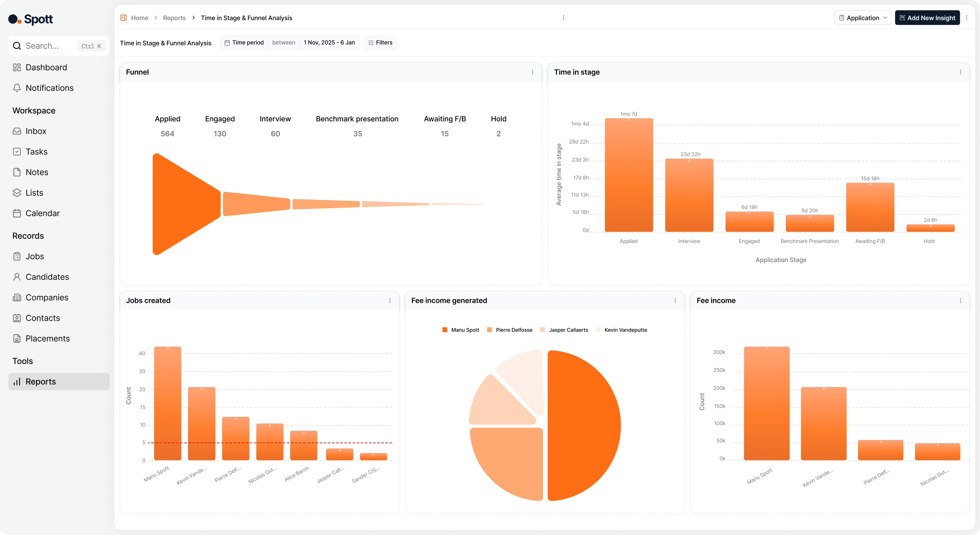This screenshot has width=980, height=535.
Task: Select the Candidates record icon
Action: point(17,277)
